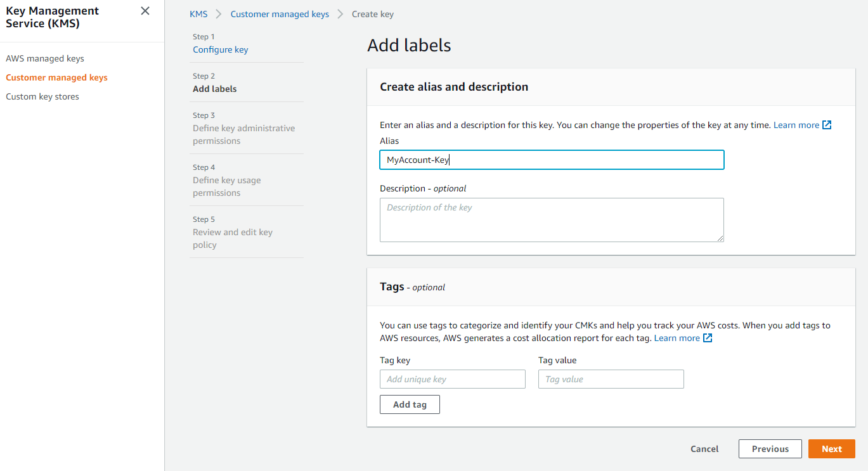Cancel the key creation
This screenshot has height=471, width=868.
704,449
